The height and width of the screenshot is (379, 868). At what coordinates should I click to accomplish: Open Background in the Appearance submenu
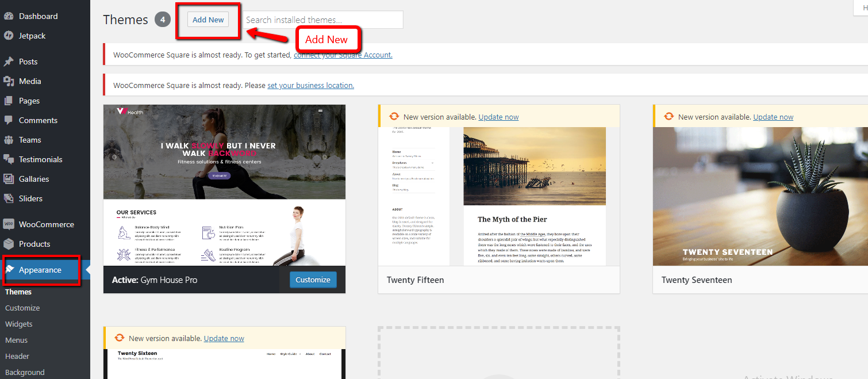pyautogui.click(x=25, y=372)
